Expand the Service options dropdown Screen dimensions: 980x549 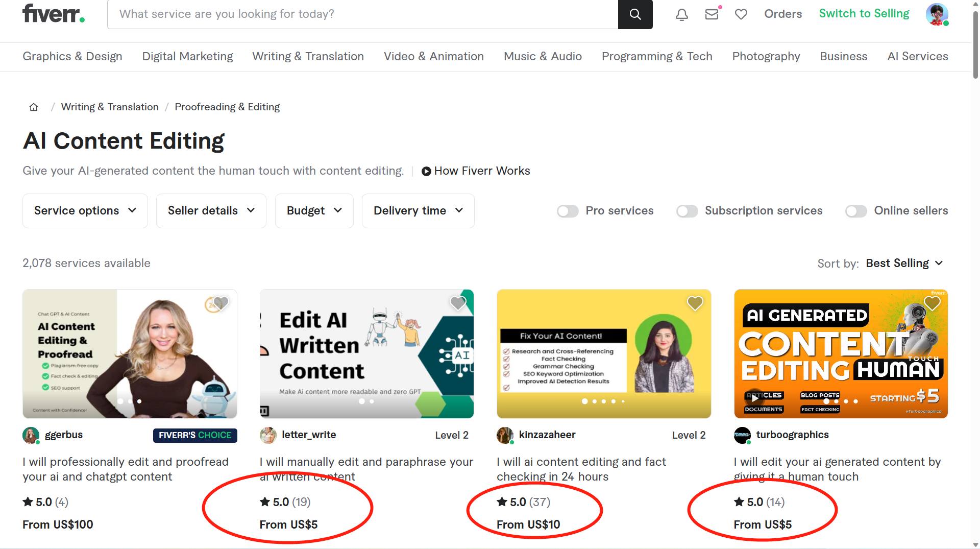(x=85, y=211)
